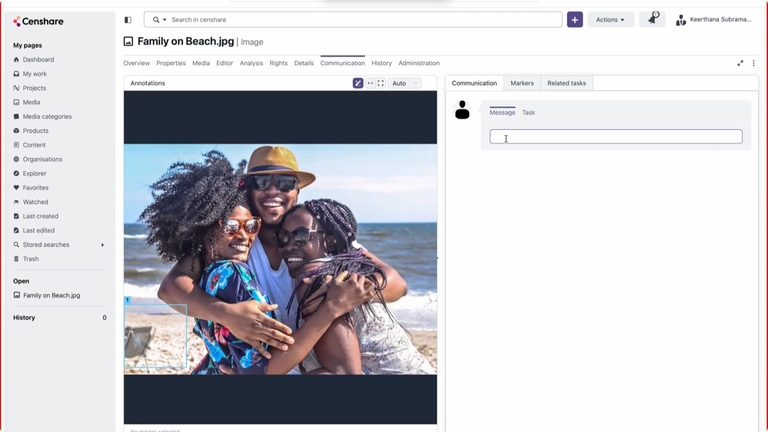The image size is (768, 432).
Task: Select the Communication asset tab
Action: [x=342, y=63]
